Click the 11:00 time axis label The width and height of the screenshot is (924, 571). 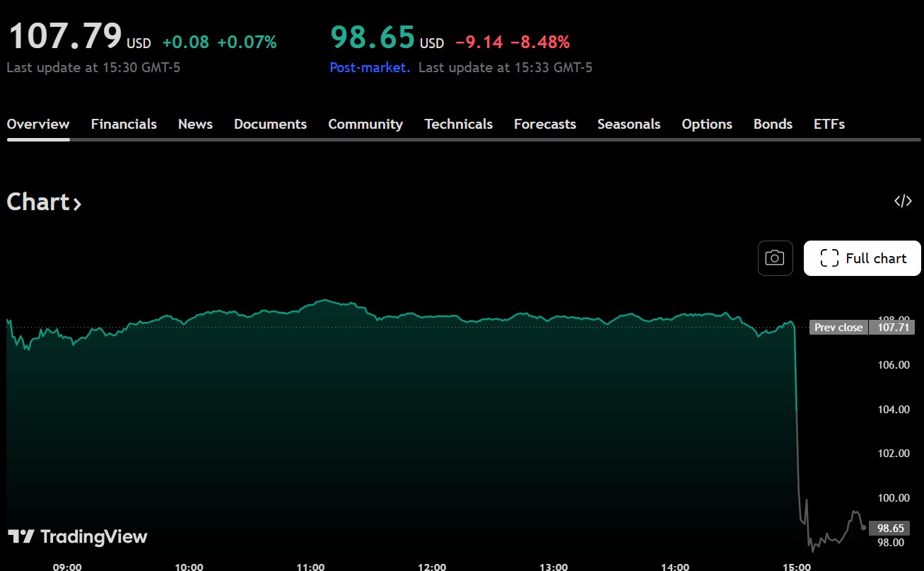pos(310,566)
